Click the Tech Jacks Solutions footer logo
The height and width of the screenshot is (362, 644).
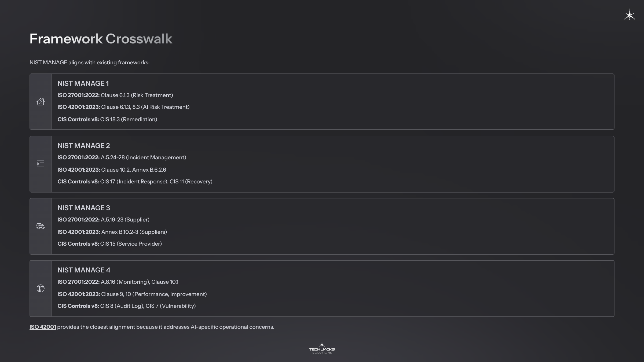tap(322, 348)
